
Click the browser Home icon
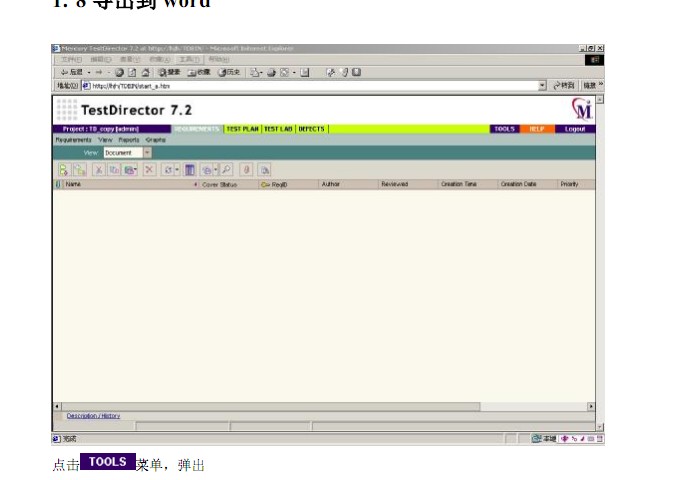[x=146, y=72]
